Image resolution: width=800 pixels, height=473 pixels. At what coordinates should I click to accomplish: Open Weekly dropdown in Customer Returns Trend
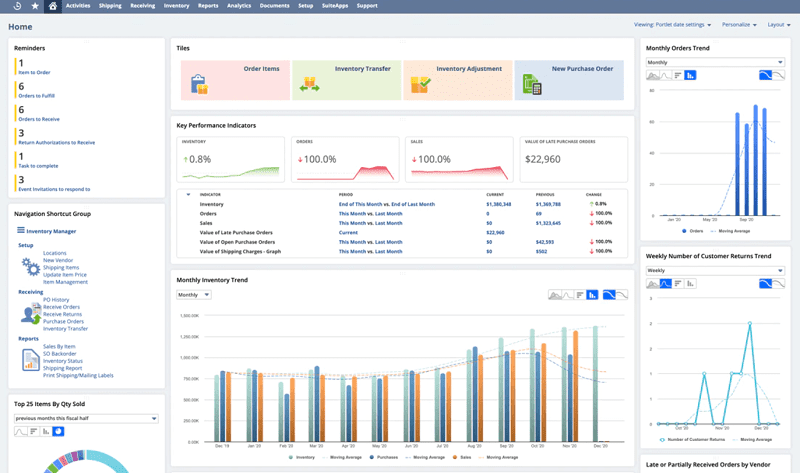[x=715, y=270]
